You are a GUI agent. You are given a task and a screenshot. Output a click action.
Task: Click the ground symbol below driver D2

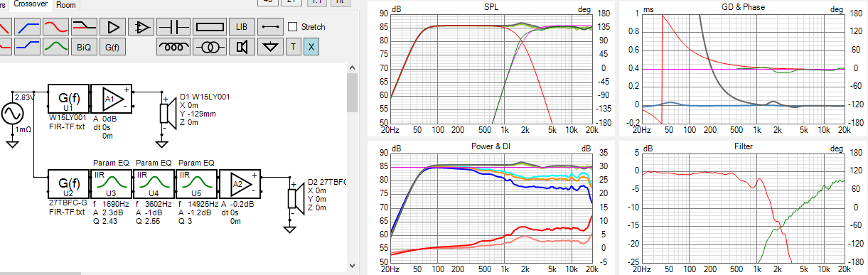(x=289, y=229)
